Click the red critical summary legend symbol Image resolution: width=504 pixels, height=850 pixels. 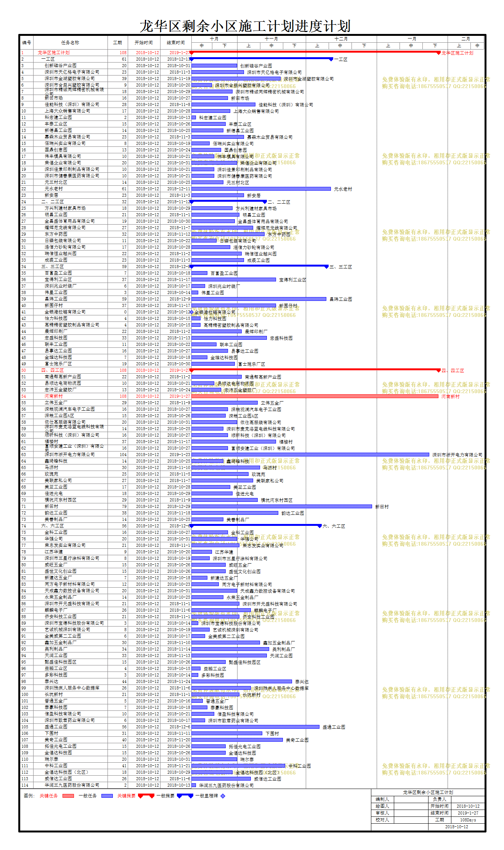[146, 796]
